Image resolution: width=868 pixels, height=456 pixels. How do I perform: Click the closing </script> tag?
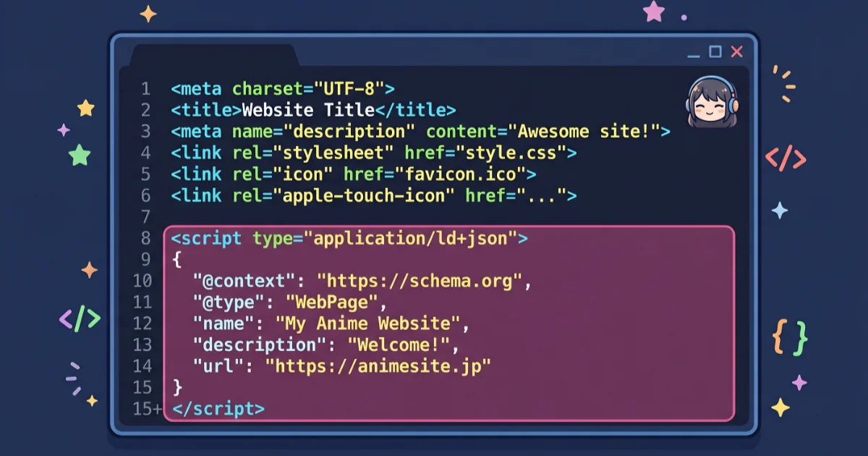coord(219,408)
